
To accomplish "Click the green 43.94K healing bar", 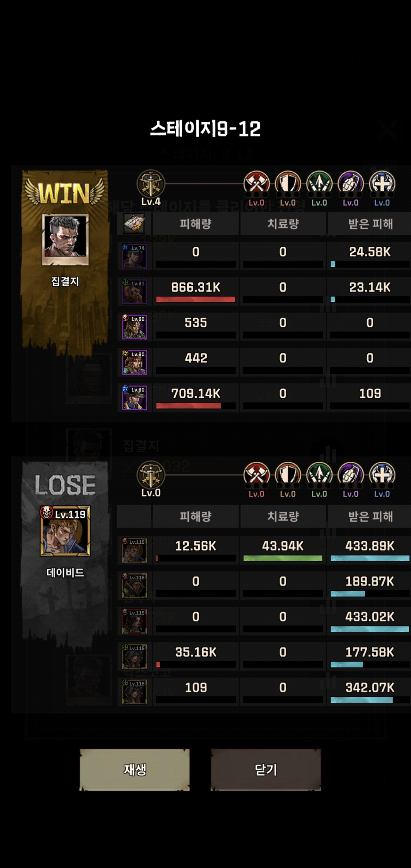I will [283, 558].
